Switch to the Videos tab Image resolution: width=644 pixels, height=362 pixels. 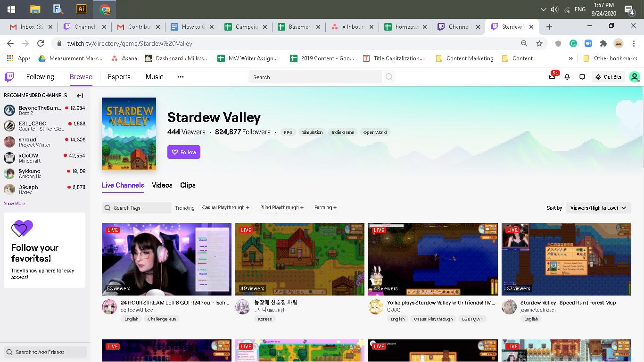[x=162, y=185]
